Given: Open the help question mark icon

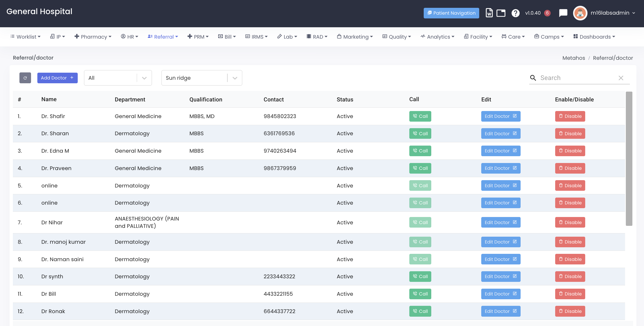Looking at the screenshot, I should click(515, 13).
